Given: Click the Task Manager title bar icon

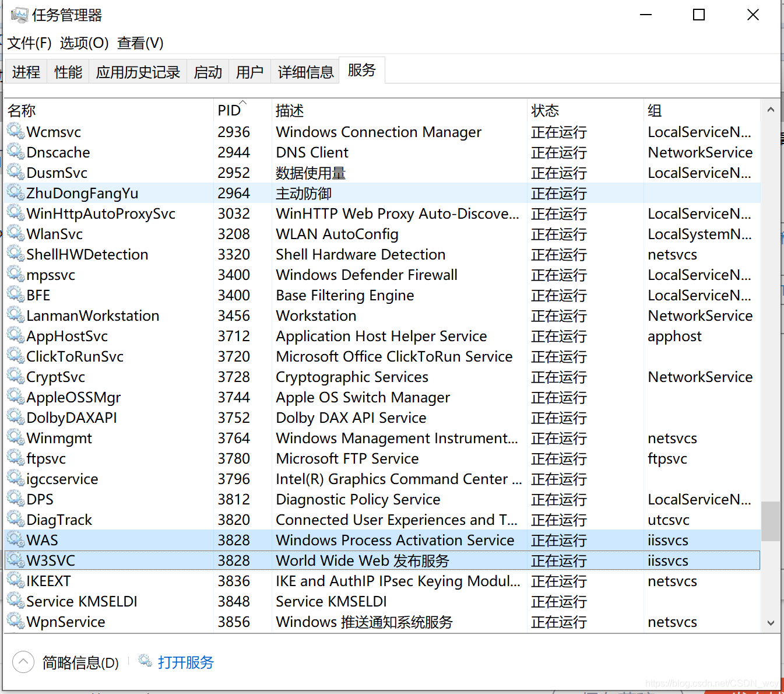Looking at the screenshot, I should click(19, 15).
